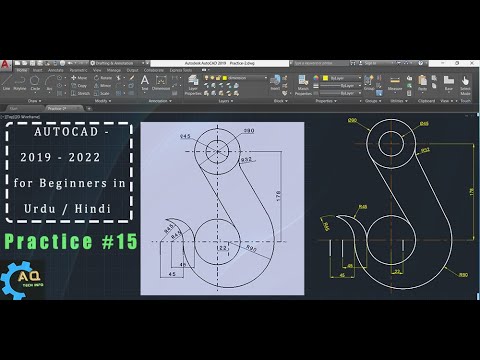
Task: Activate the Move command
Action: pos(79,78)
